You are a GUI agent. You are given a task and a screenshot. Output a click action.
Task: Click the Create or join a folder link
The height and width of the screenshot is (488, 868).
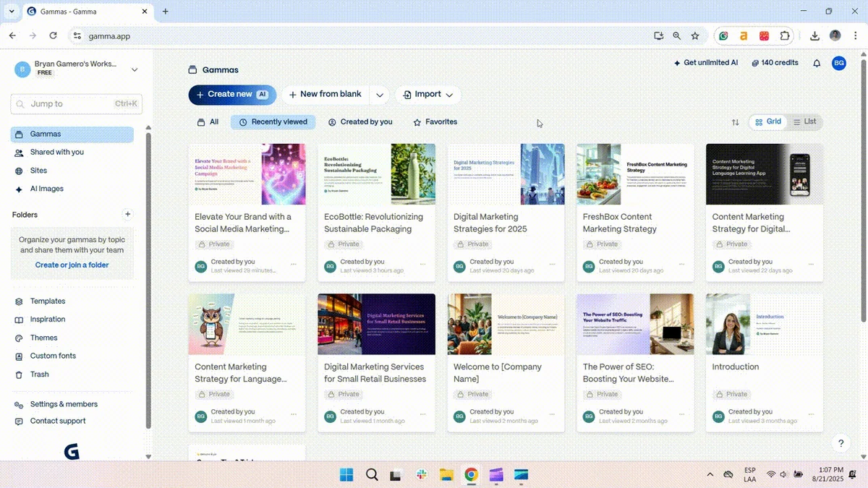(x=72, y=265)
